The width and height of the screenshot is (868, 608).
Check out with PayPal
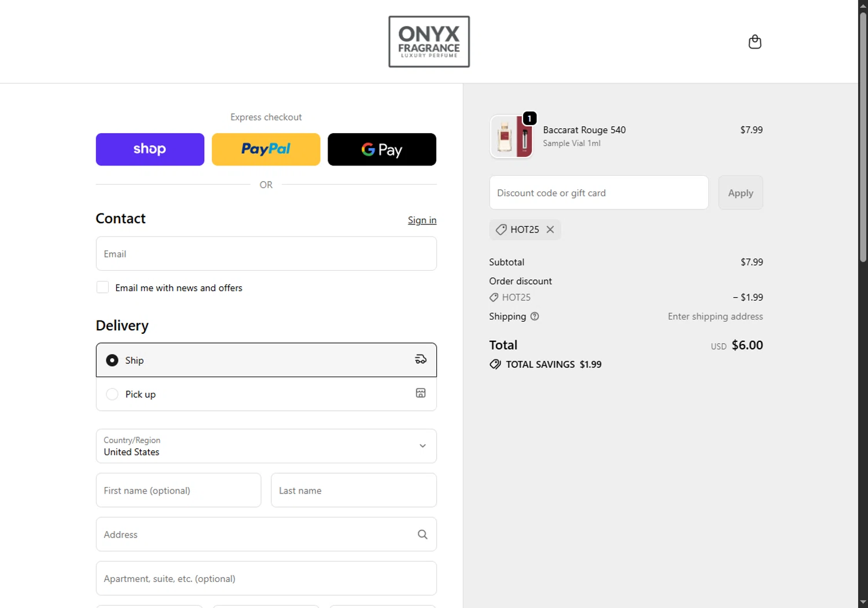[x=266, y=149]
